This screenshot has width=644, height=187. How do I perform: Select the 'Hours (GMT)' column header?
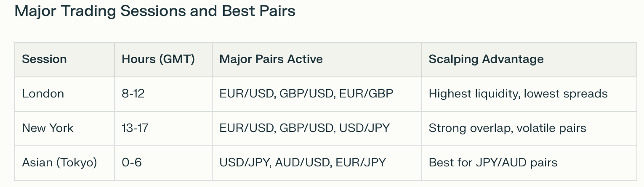point(158,59)
